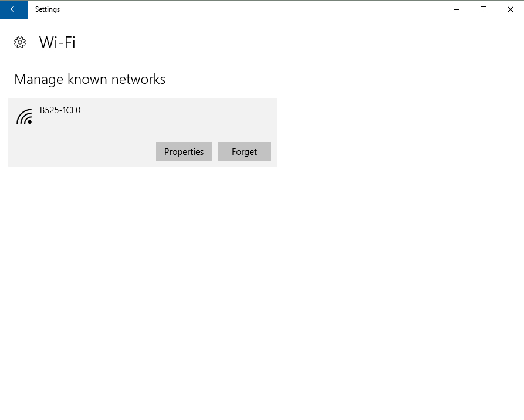Click the empty space right of the network card
The height and width of the screenshot is (420, 524).
pyautogui.click(x=399, y=132)
